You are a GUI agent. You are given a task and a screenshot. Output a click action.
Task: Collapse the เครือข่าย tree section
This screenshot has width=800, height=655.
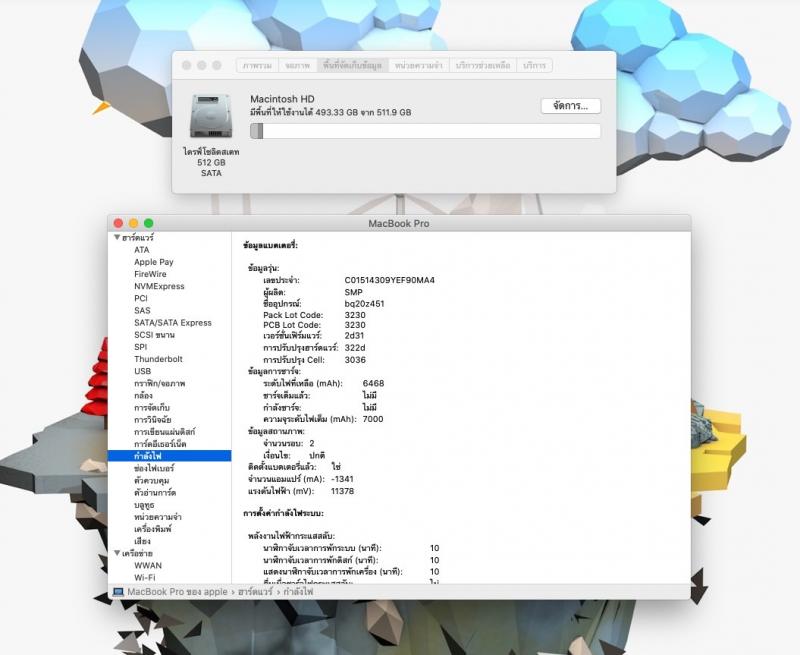coord(117,553)
